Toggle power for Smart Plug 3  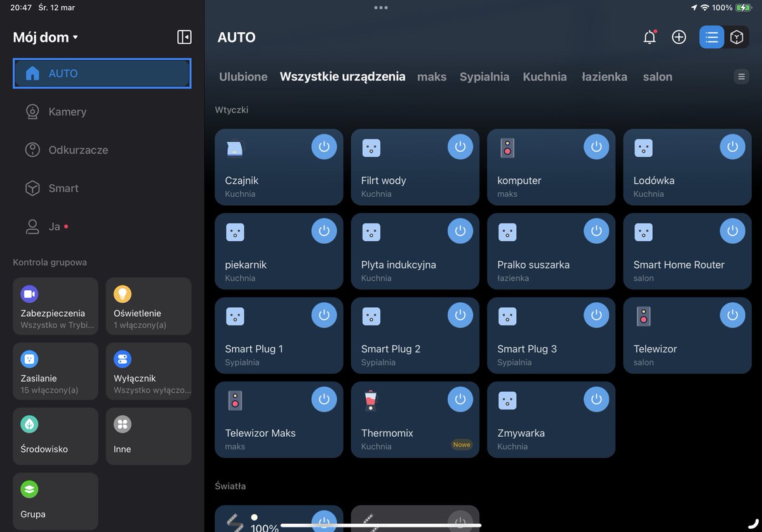coord(596,315)
